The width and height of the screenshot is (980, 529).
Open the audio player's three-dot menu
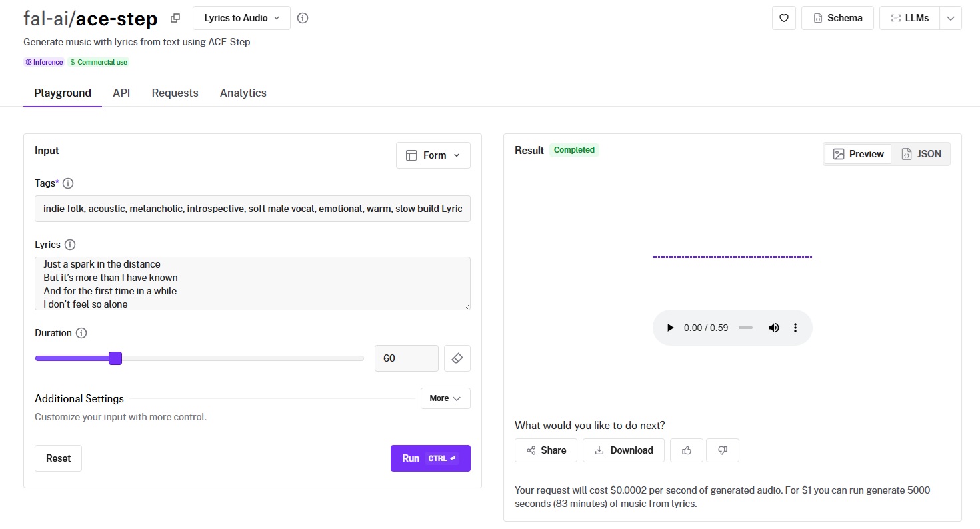pos(795,328)
